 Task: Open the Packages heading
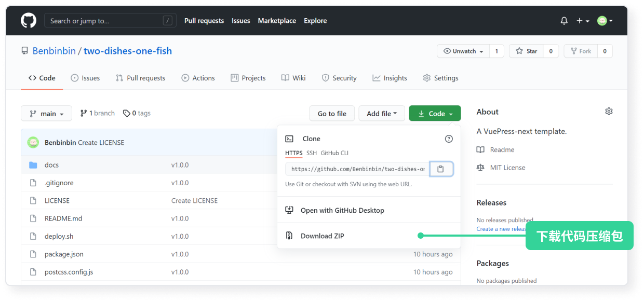[x=492, y=264]
